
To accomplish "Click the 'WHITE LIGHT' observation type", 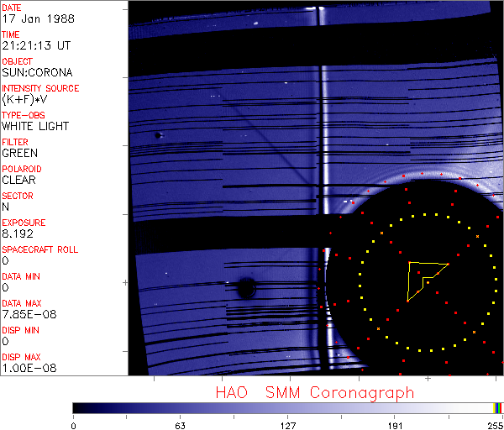I will click(x=35, y=126).
